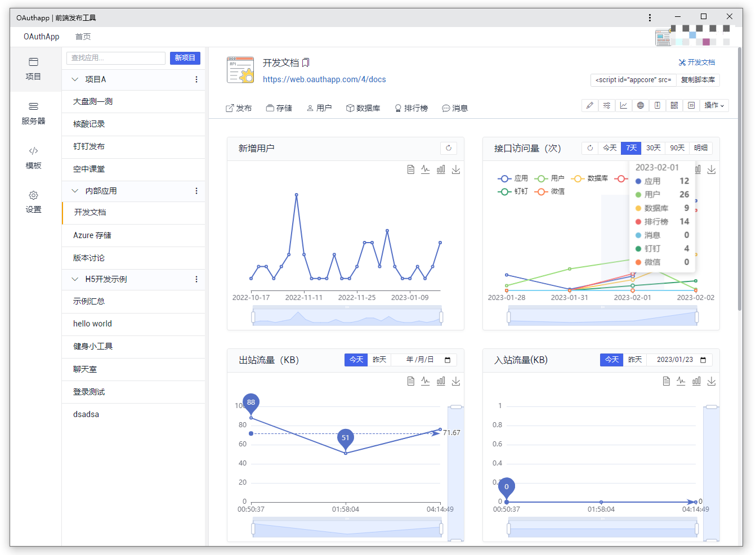The width and height of the screenshot is (756, 555).
Task: Click the 新项目 button
Action: (x=185, y=58)
